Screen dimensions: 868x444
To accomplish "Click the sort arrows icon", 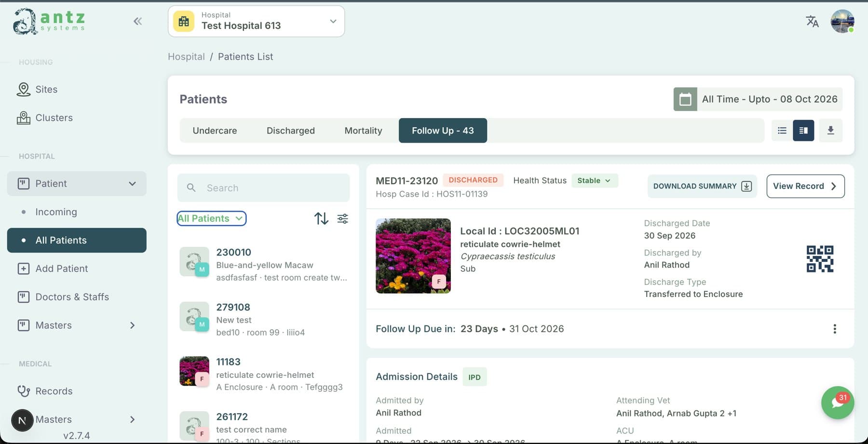I will [x=321, y=219].
